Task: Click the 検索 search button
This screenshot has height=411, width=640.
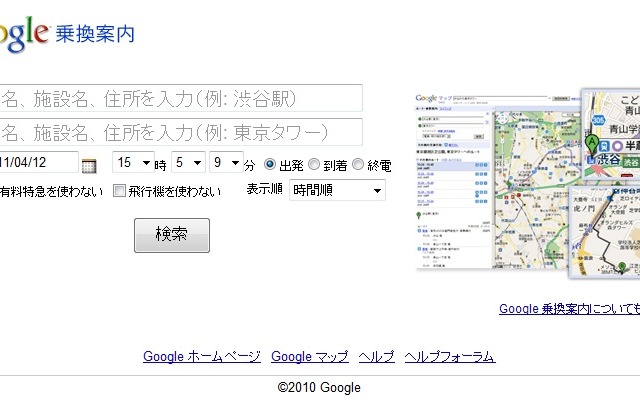Action: point(172,235)
